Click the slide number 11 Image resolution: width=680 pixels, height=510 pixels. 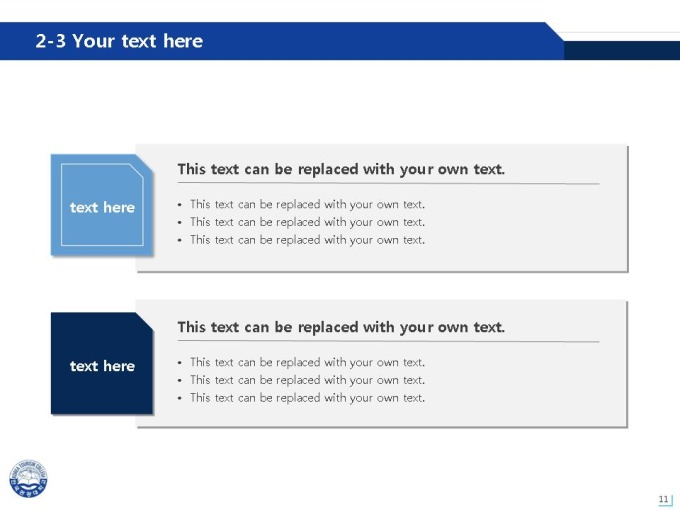point(664,499)
